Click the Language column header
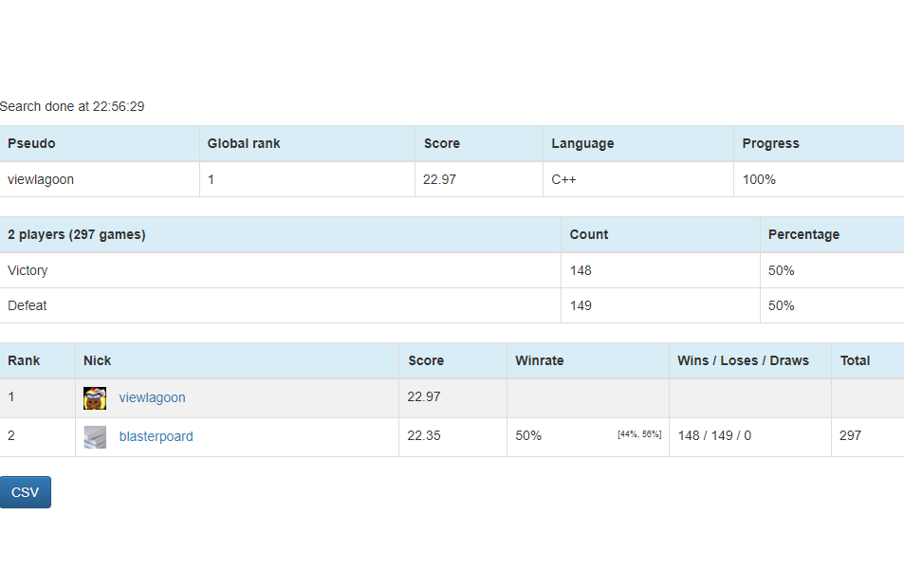The height and width of the screenshot is (588, 904). click(582, 143)
